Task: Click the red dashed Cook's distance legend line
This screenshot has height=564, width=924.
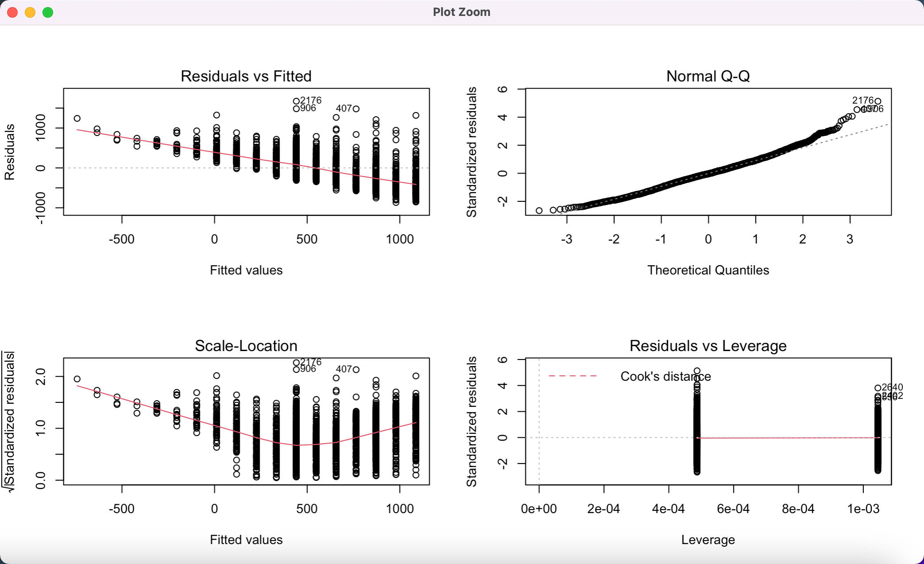Action: pos(573,376)
